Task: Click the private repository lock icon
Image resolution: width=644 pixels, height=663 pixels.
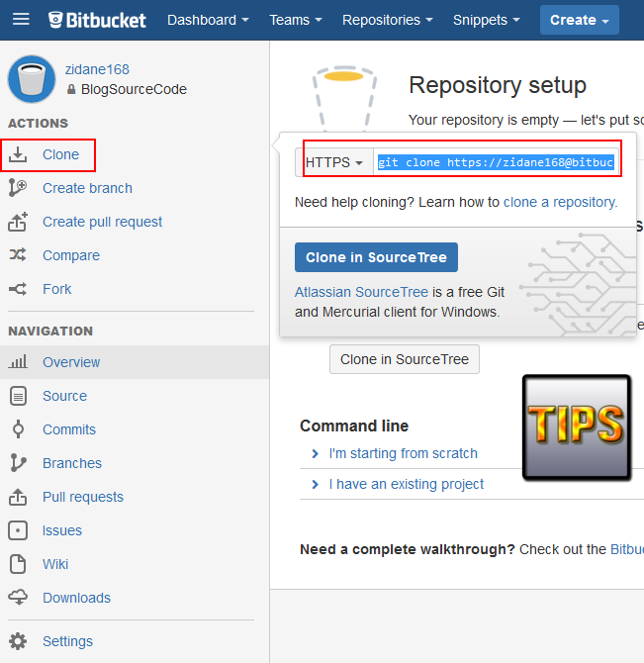Action: point(71,89)
